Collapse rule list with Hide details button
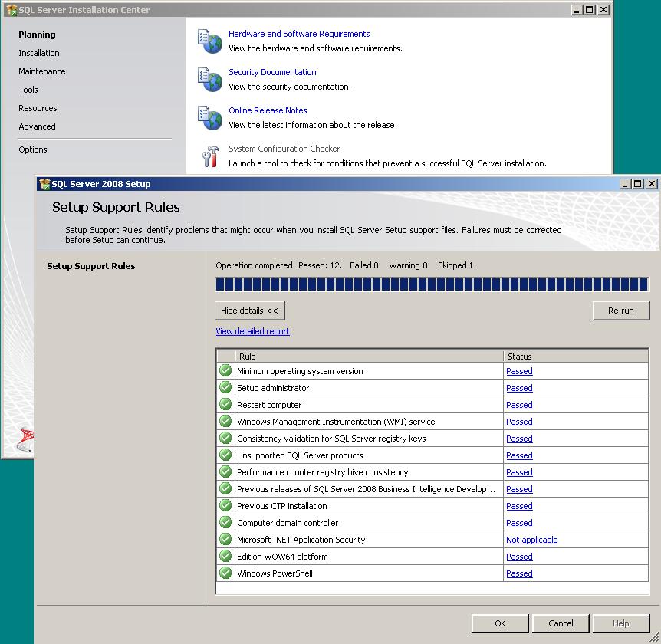Image resolution: width=661 pixels, height=644 pixels. [x=249, y=310]
